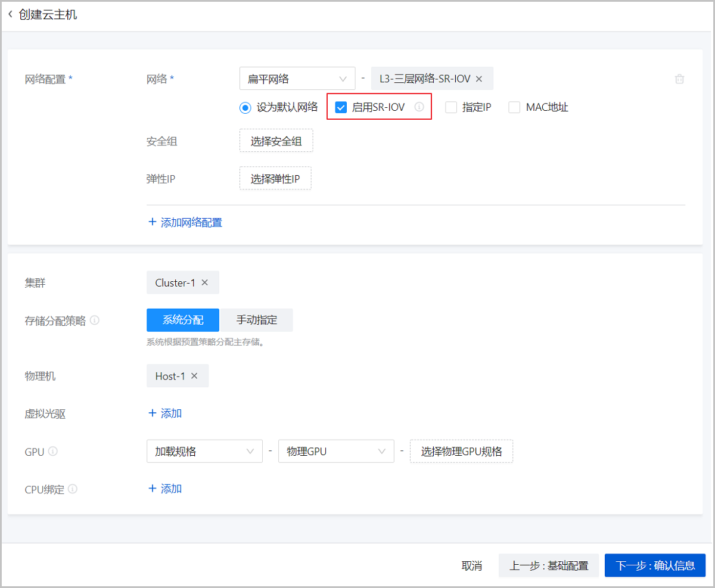Image resolution: width=715 pixels, height=588 pixels.
Task: Open the 扁平网络 network type dropdown
Action: coord(297,78)
